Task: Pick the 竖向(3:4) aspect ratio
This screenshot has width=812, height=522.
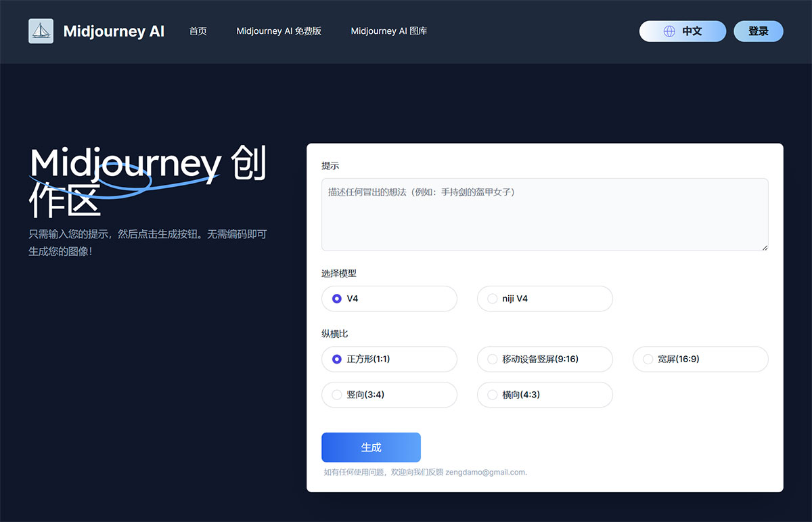Action: (x=336, y=395)
